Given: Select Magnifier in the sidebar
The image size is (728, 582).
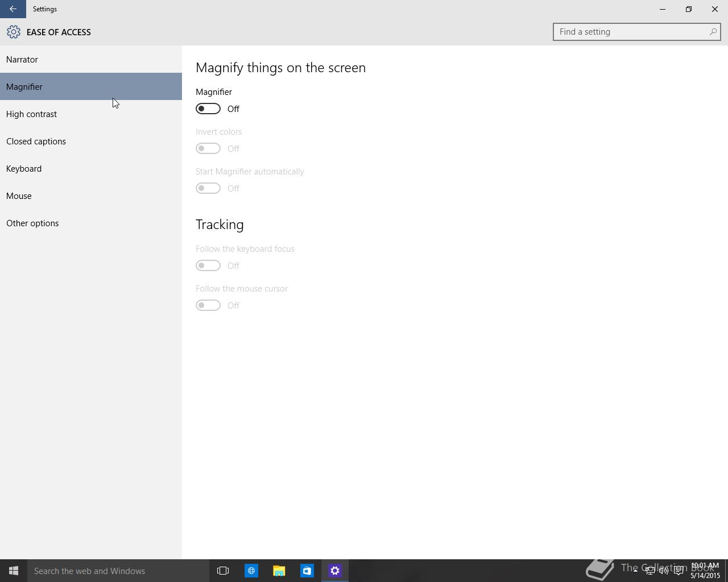Looking at the screenshot, I should point(91,86).
